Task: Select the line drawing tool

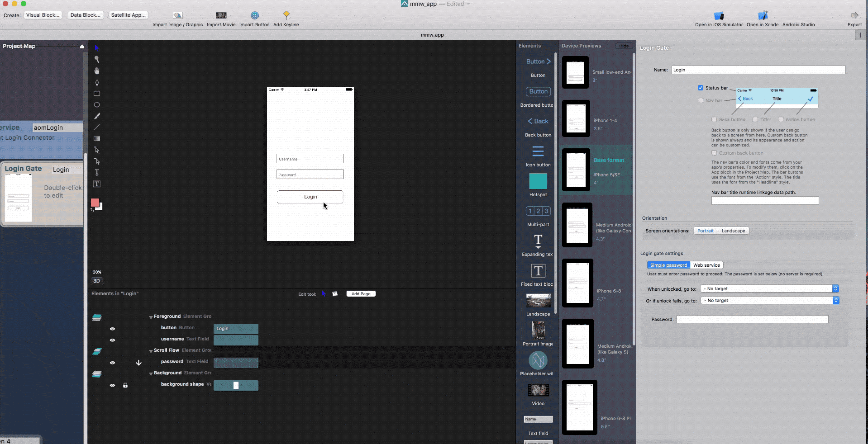Action: coord(97,127)
